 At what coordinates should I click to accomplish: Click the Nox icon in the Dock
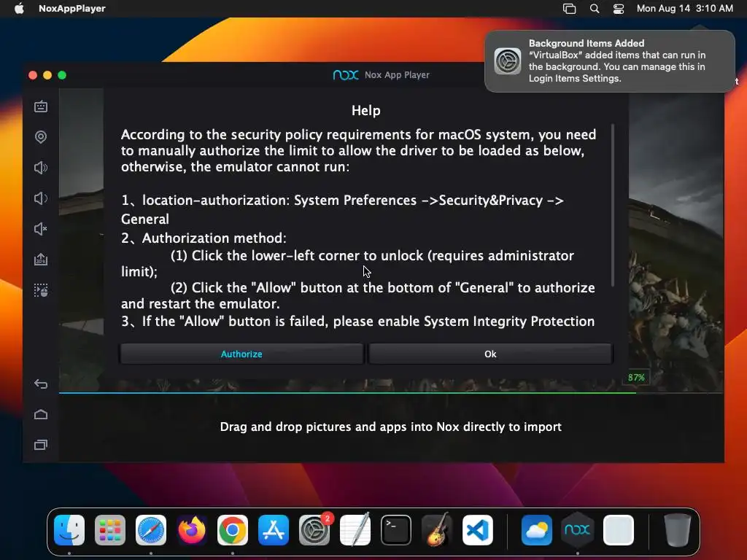pos(578,529)
